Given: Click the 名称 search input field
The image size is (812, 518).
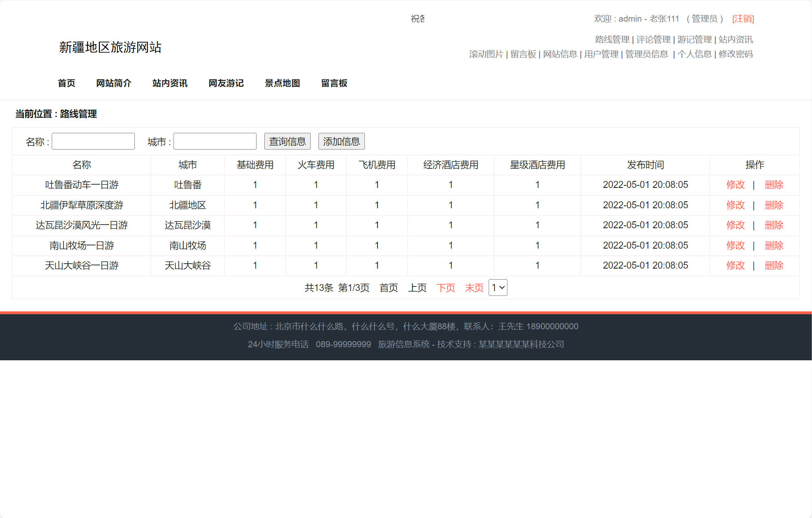Looking at the screenshot, I should coord(93,141).
